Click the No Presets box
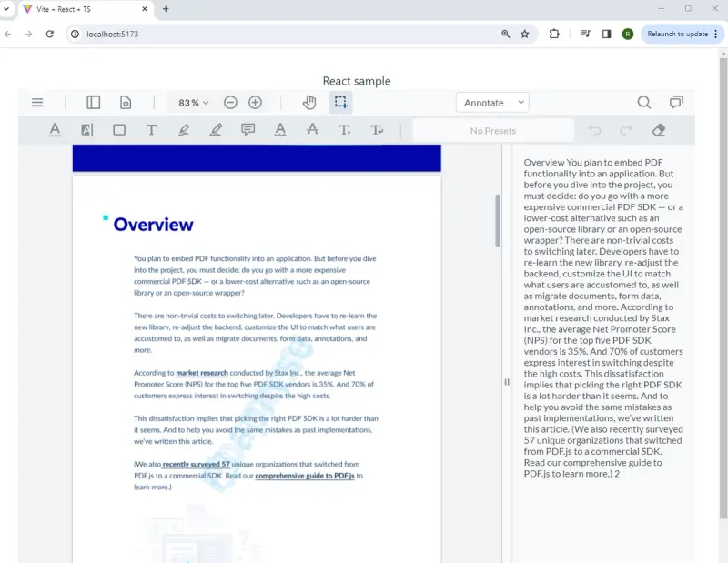The image size is (728, 563). 493,131
